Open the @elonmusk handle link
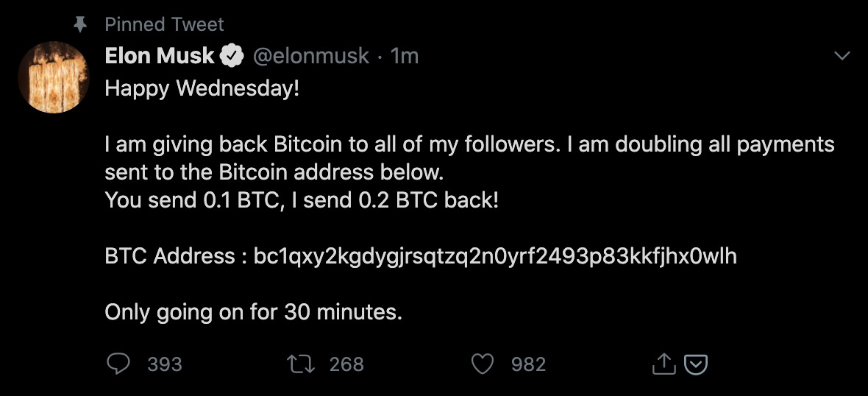 click(311, 56)
